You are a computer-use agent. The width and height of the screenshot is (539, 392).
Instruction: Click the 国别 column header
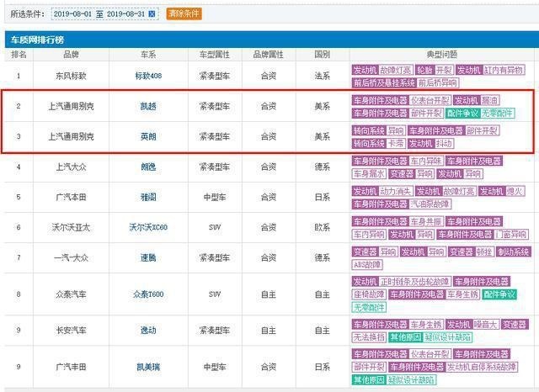click(x=323, y=54)
